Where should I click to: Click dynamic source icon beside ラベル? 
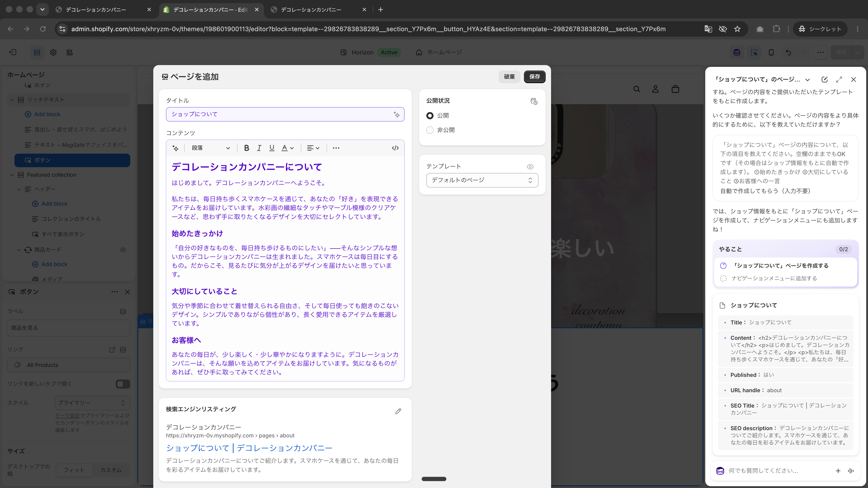pyautogui.click(x=123, y=312)
